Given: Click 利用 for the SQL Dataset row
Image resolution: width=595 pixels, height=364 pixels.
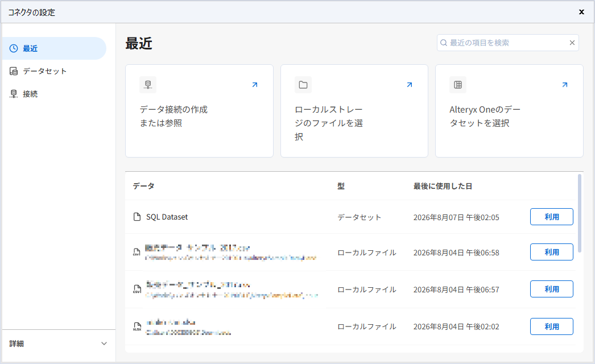Looking at the screenshot, I should [551, 217].
